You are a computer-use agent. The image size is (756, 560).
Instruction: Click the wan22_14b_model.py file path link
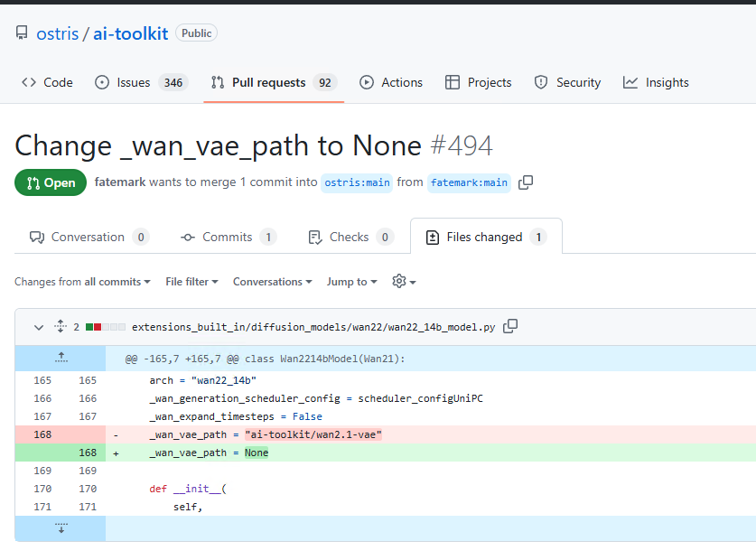(x=313, y=327)
